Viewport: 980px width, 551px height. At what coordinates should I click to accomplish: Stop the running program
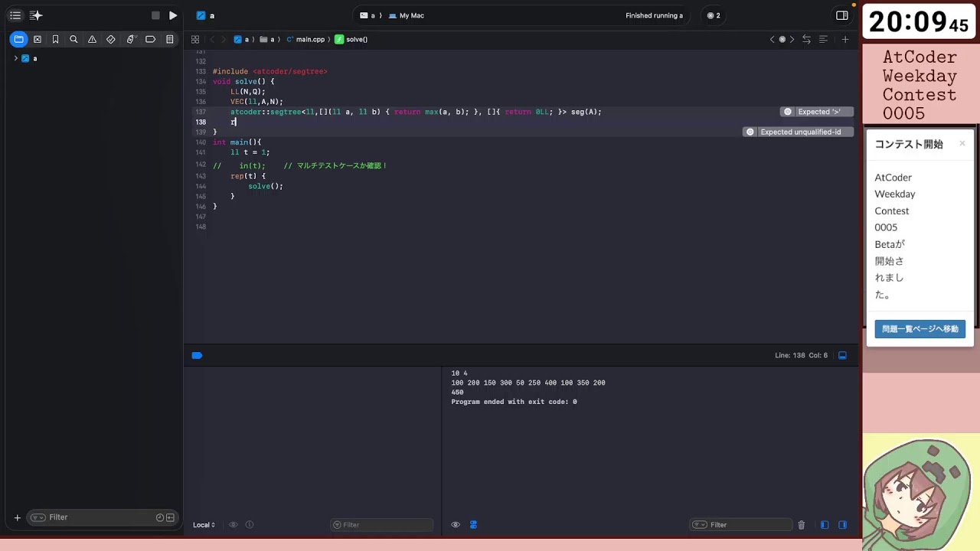pos(155,15)
